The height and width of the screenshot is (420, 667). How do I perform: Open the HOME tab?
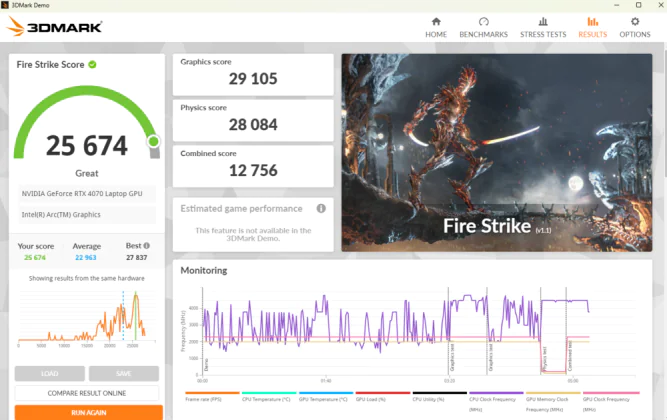pyautogui.click(x=436, y=28)
